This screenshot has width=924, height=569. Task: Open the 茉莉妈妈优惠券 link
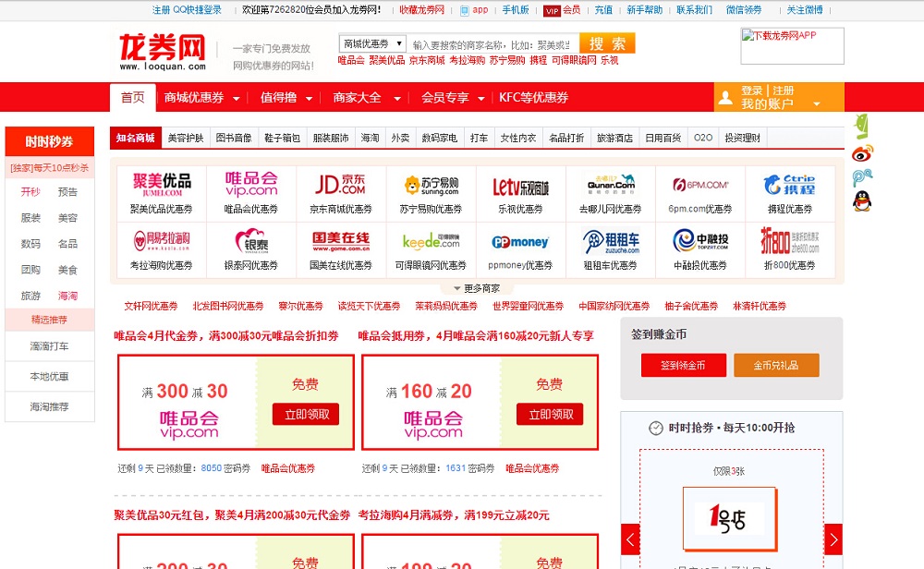point(446,307)
